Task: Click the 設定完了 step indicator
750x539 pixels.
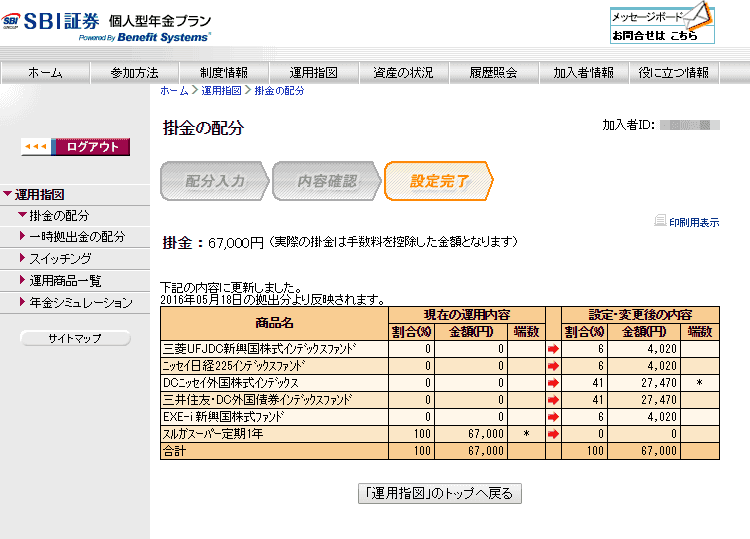Action: click(439, 181)
